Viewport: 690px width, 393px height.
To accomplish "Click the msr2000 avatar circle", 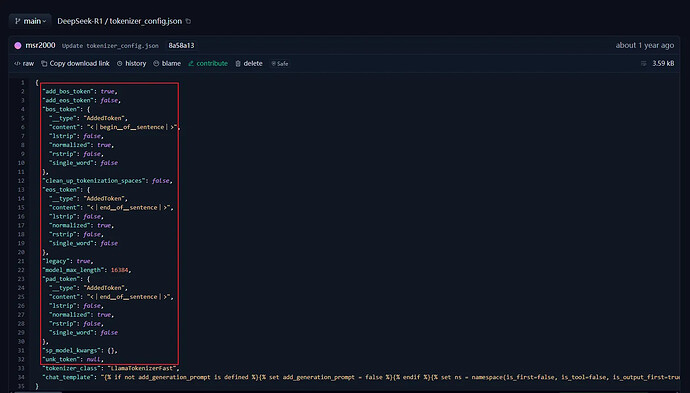I will pyautogui.click(x=18, y=45).
